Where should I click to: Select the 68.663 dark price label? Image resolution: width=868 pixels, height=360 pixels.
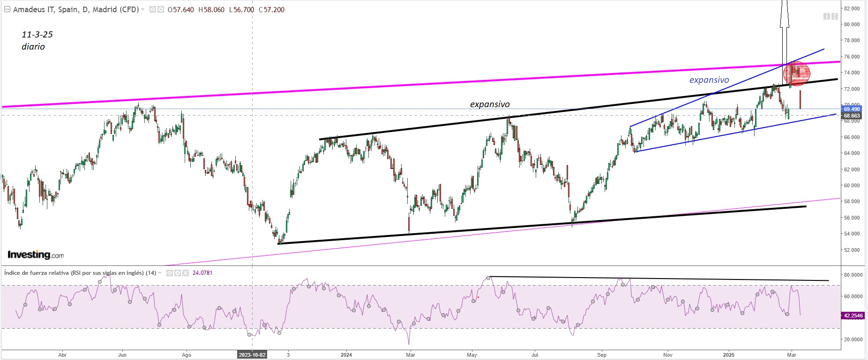[x=852, y=116]
